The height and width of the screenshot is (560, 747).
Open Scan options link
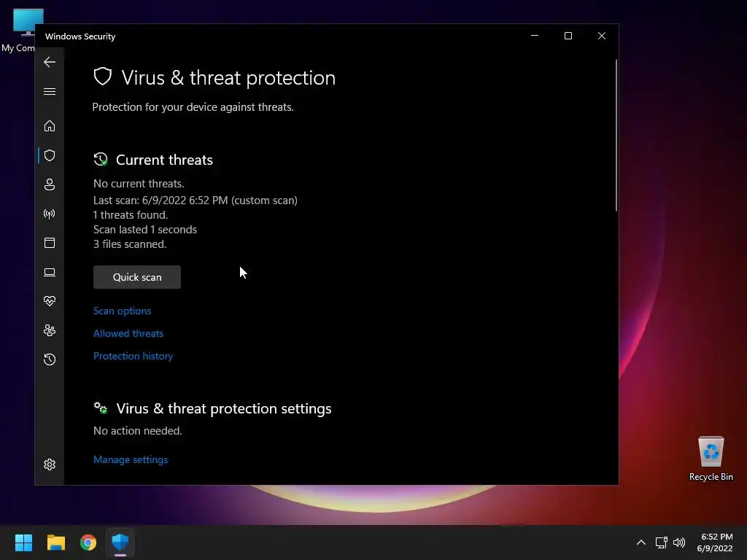[122, 311]
